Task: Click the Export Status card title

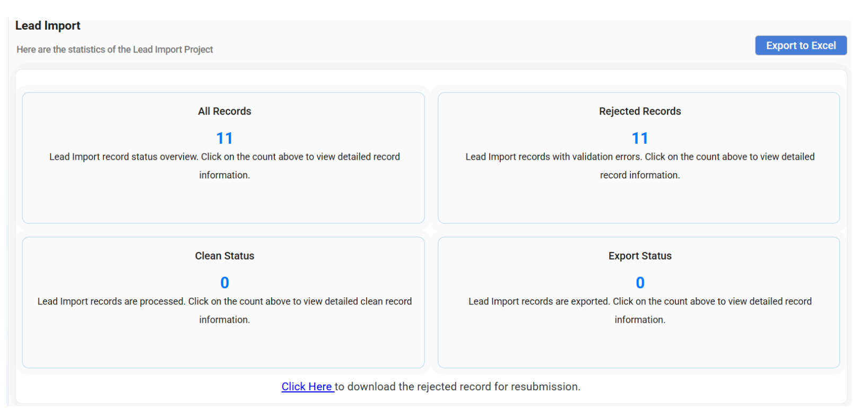Action: [x=640, y=256]
